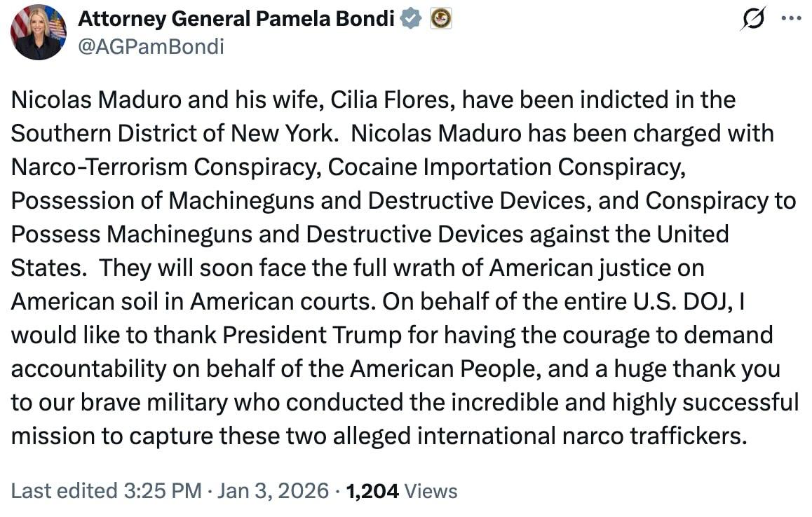This screenshot has width=812, height=517.
Task: Open the "Attorney General Pamela Bondi" display name
Action: (236, 19)
